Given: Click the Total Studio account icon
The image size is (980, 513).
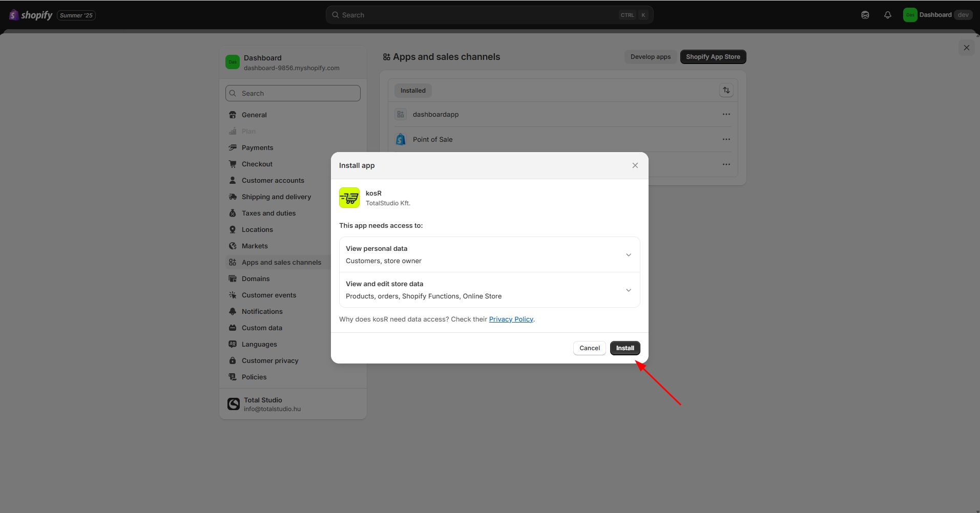Looking at the screenshot, I should 234,404.
